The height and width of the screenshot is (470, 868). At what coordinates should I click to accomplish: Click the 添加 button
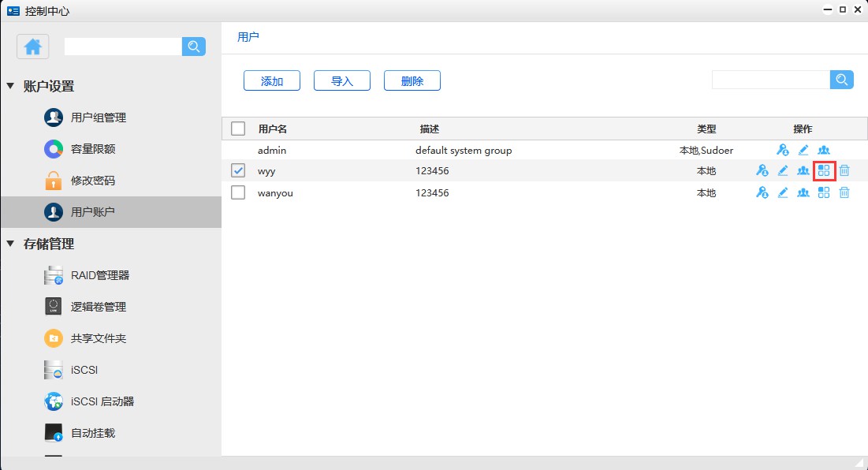click(272, 80)
